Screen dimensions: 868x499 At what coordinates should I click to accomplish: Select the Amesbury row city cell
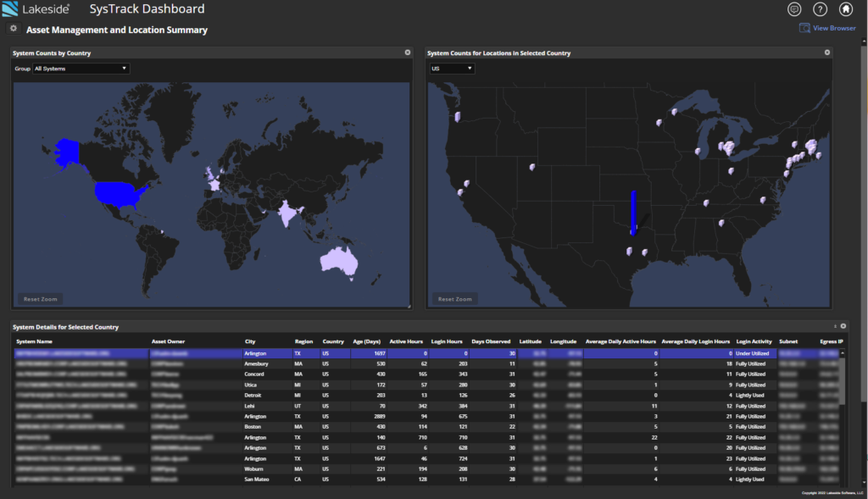256,363
